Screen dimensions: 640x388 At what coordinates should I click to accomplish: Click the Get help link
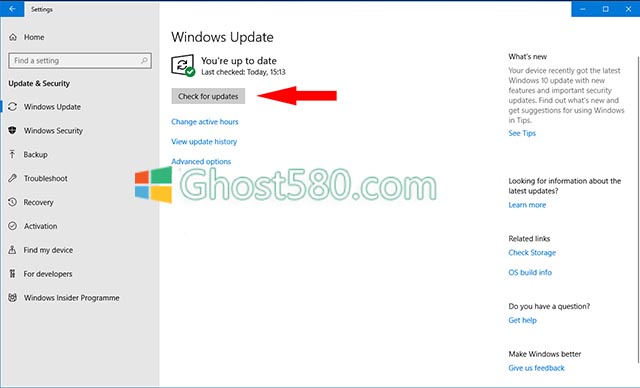(522, 320)
